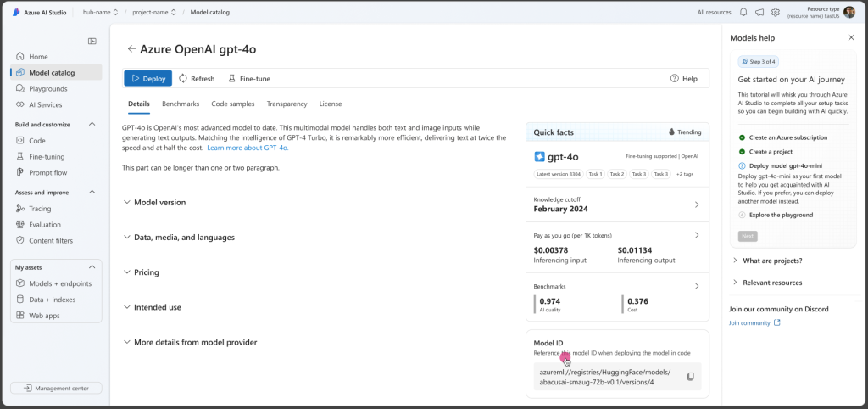Open Playgrounds in the sidebar
The width and height of the screenshot is (868, 409).
(56, 88)
